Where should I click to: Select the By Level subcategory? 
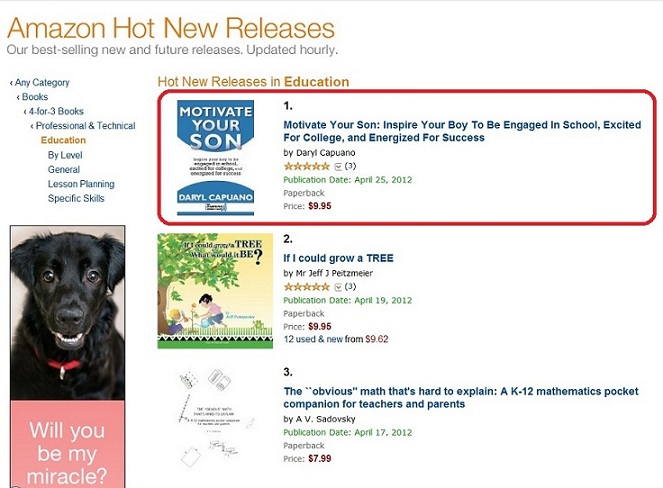(65, 155)
